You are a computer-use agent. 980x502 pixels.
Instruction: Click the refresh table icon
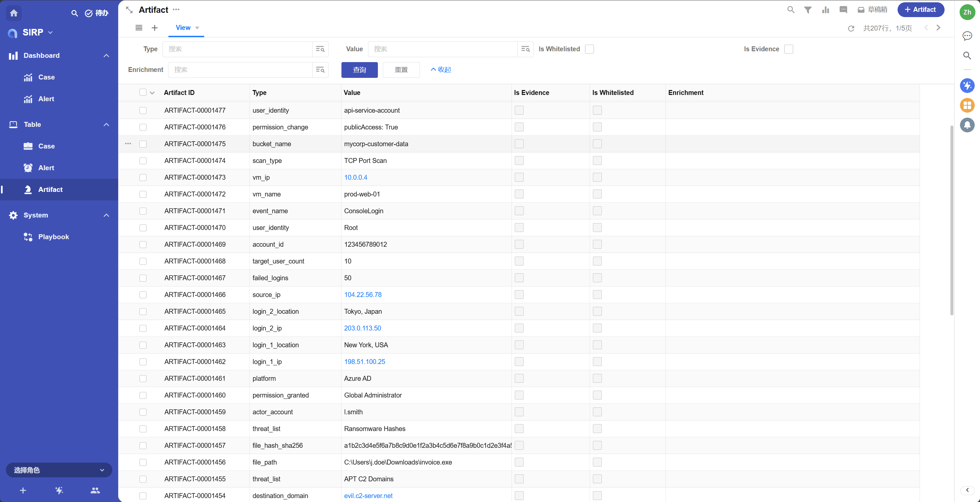tap(851, 28)
